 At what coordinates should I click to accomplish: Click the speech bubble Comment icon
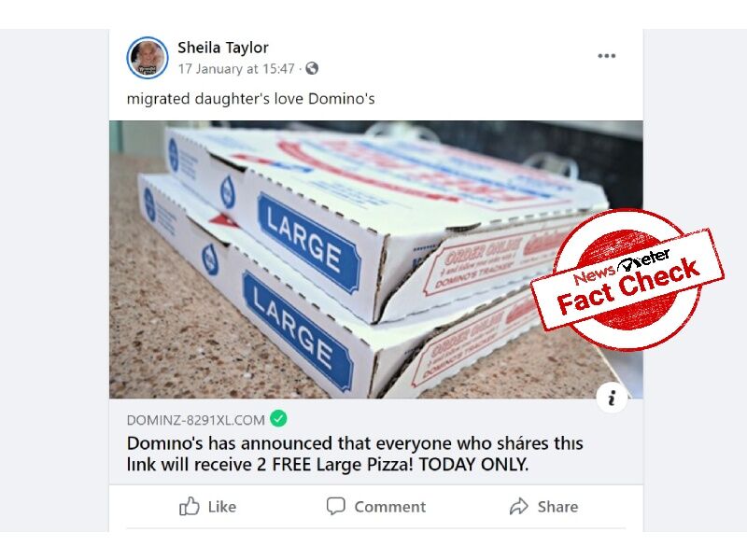336,506
